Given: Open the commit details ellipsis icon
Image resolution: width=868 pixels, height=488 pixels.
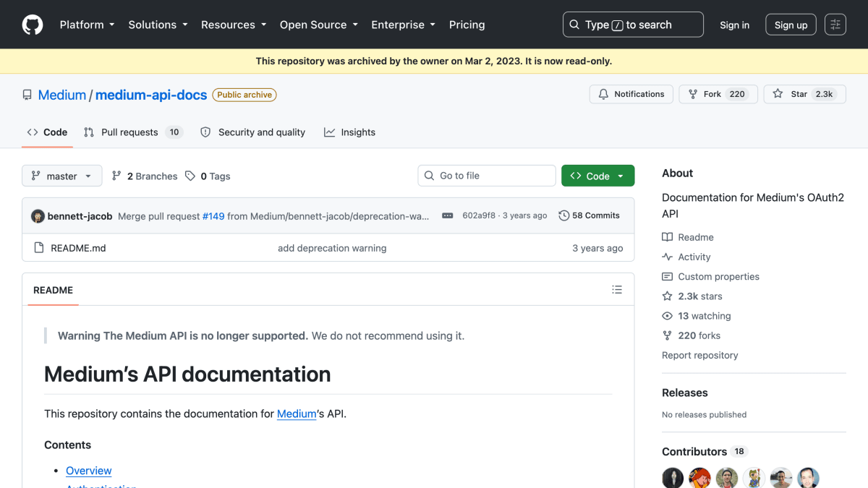Looking at the screenshot, I should [x=448, y=215].
